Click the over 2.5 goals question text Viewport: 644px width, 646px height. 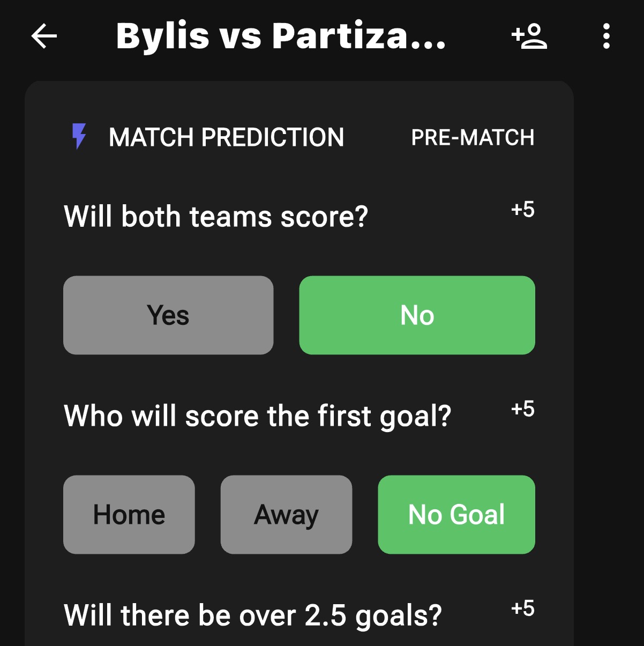(252, 615)
